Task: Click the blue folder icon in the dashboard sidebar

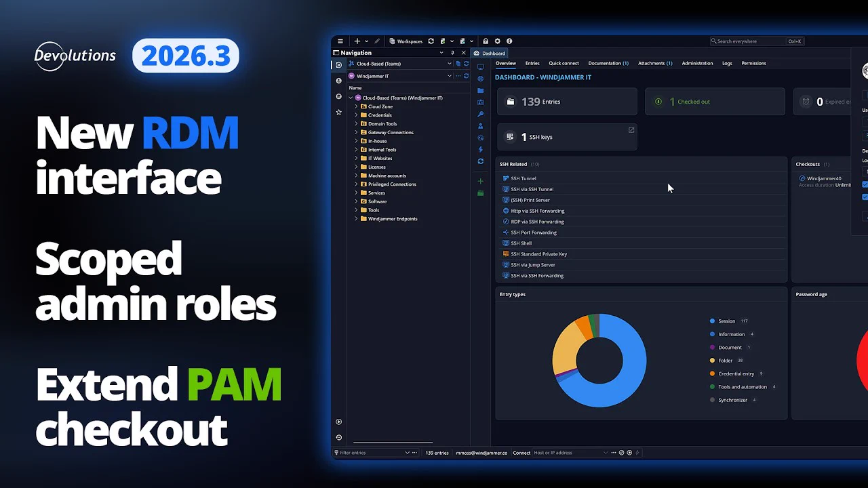Action: tap(481, 90)
